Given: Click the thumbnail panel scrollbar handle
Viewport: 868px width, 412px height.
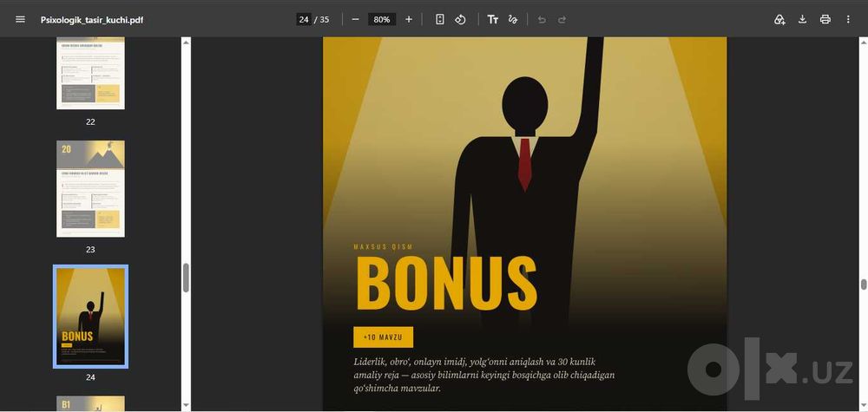Looking at the screenshot, I should click(x=186, y=278).
